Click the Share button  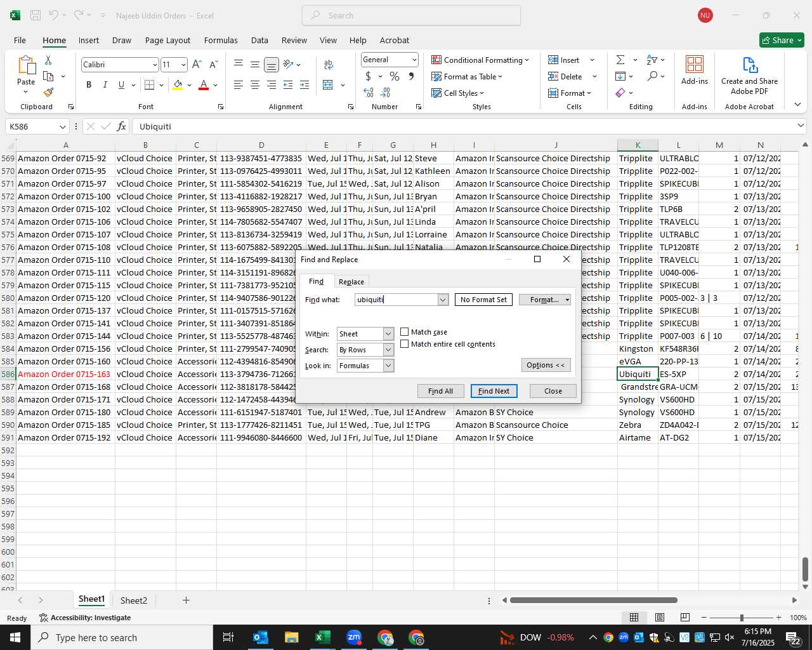point(782,40)
